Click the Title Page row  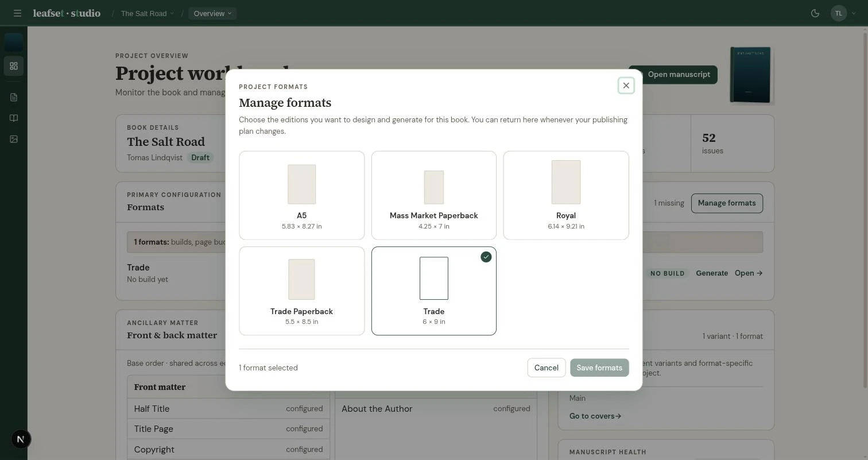coord(228,429)
